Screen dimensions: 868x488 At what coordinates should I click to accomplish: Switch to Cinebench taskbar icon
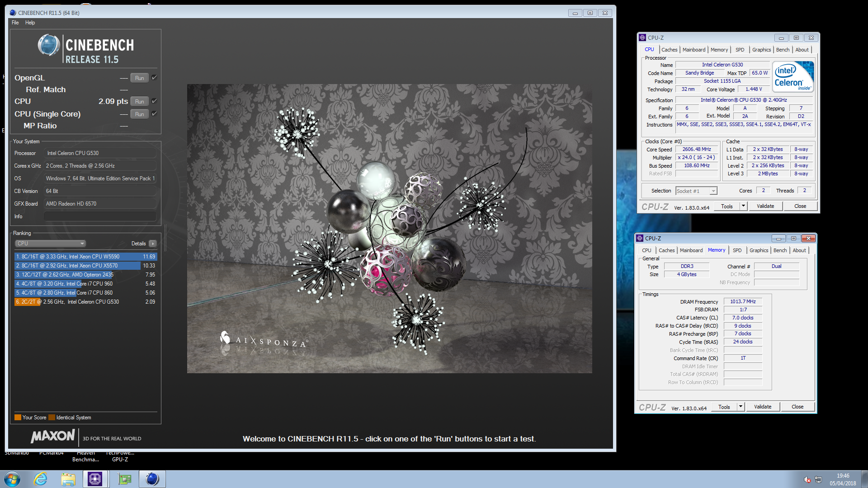point(152,479)
